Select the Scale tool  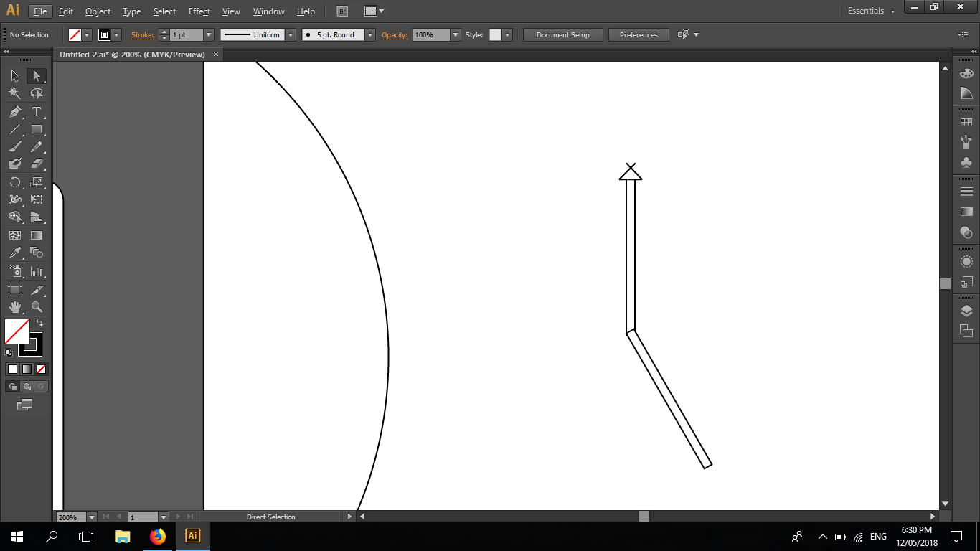(x=36, y=182)
